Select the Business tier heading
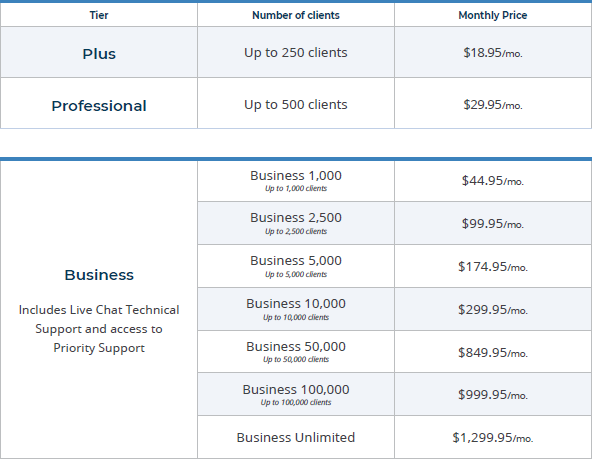The image size is (592, 459). pyautogui.click(x=99, y=275)
